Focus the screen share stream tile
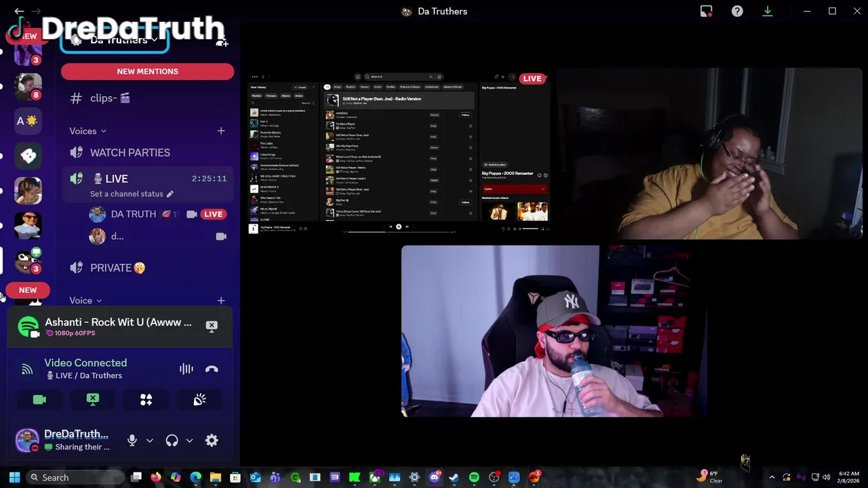 pyautogui.click(x=399, y=152)
